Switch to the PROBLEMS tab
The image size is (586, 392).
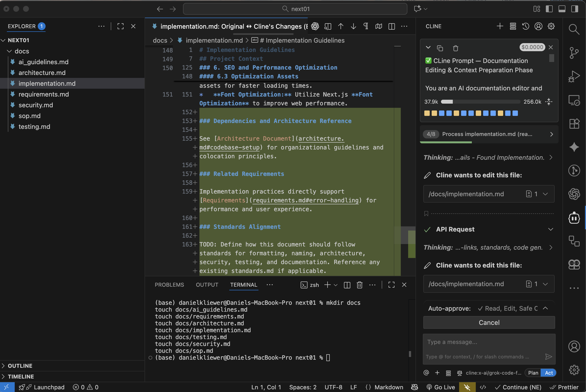coord(169,285)
